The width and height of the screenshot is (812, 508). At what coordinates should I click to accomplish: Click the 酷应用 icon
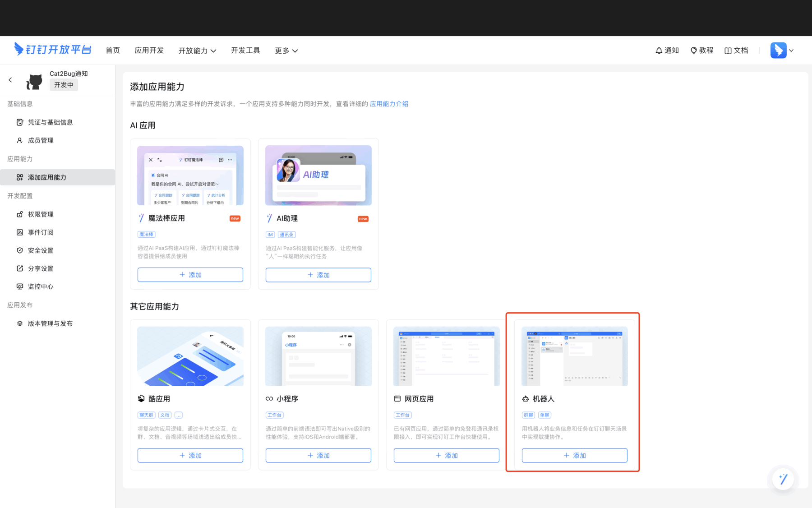point(141,399)
